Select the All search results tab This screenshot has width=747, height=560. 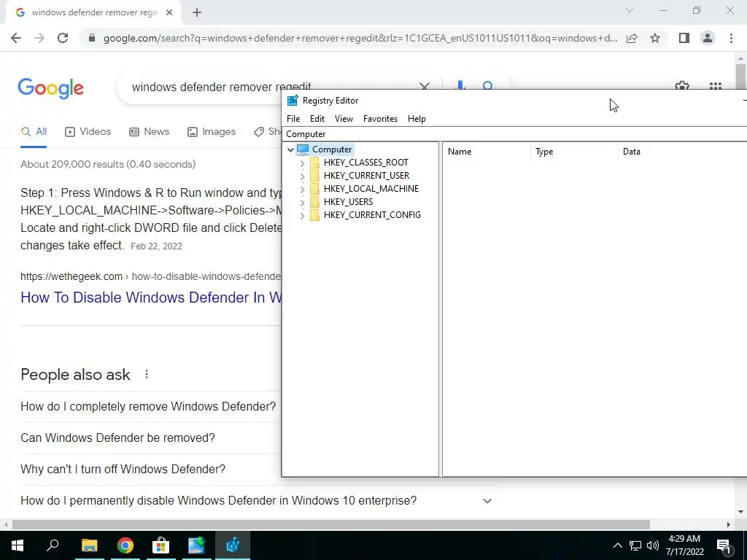pos(34,132)
